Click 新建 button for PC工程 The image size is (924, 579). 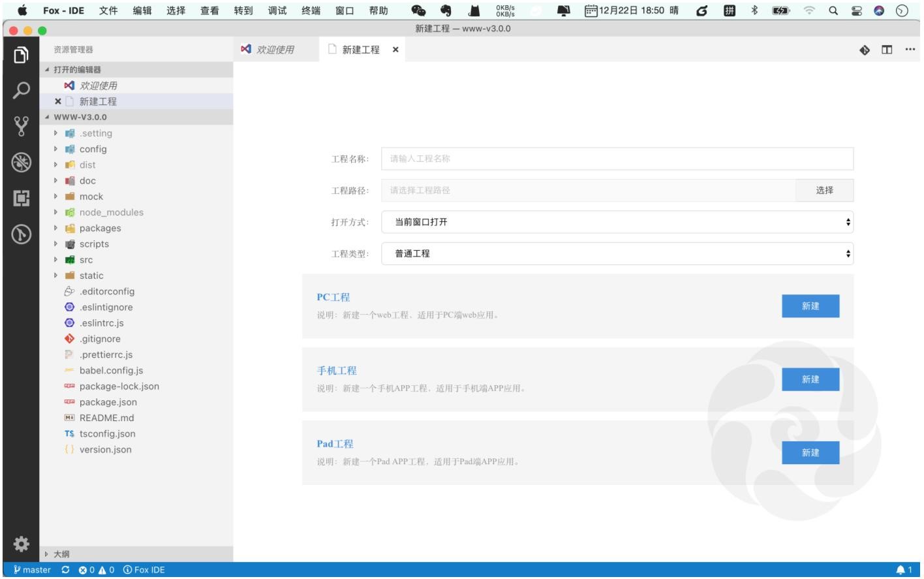810,306
